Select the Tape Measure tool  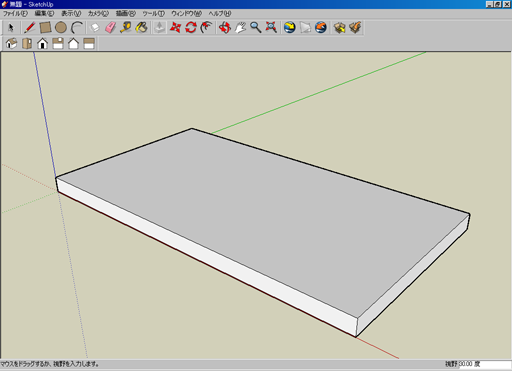(x=126, y=27)
